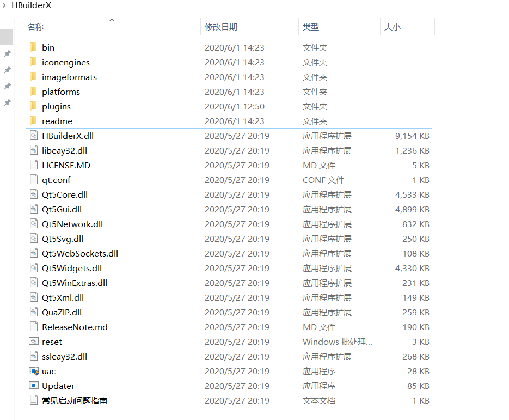Click the LICENSE.MD file icon
Image resolution: width=509 pixels, height=420 pixels.
tap(34, 165)
